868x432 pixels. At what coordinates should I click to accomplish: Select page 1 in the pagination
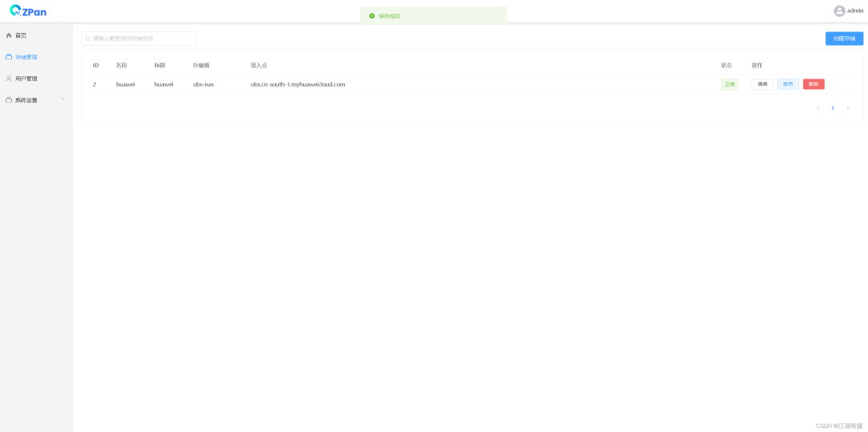[x=833, y=108]
